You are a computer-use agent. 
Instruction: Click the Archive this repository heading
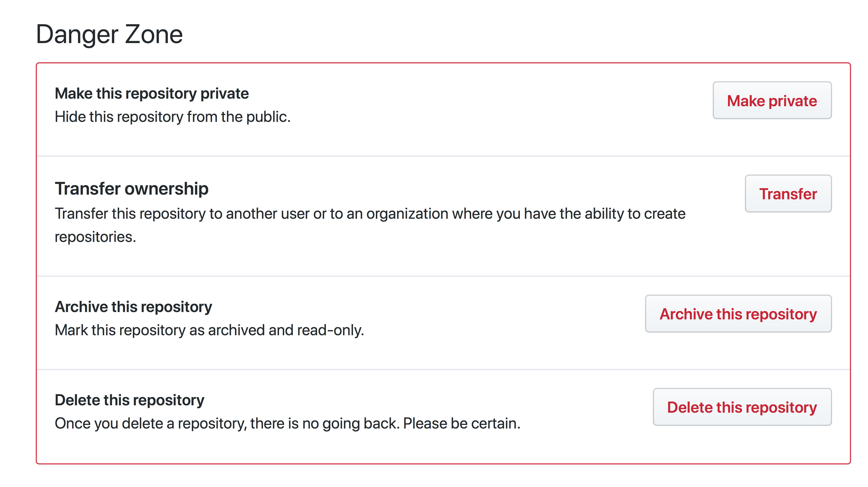click(133, 306)
